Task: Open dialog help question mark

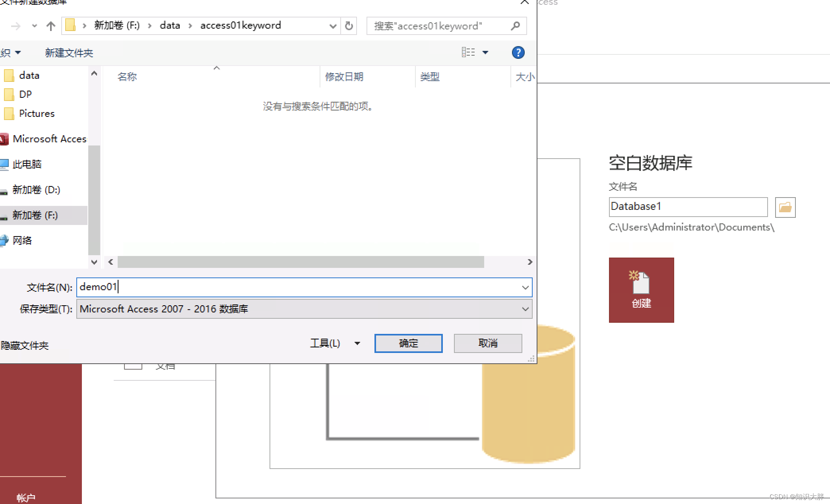Action: click(518, 52)
